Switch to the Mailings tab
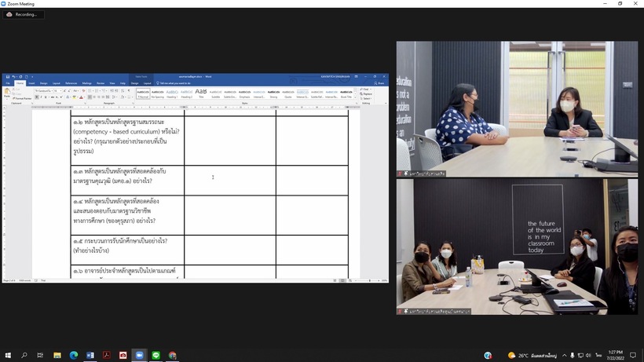Image resolution: width=644 pixels, height=362 pixels. [x=86, y=83]
